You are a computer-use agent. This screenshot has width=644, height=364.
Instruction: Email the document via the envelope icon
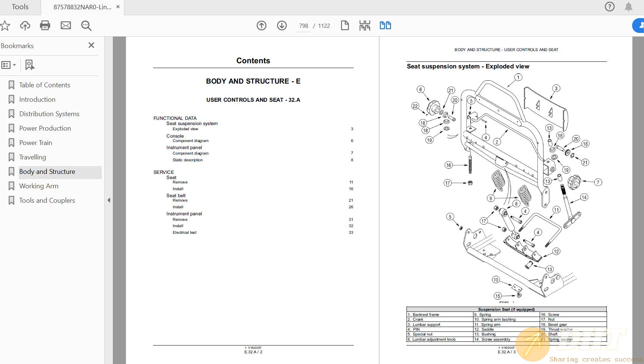65,26
